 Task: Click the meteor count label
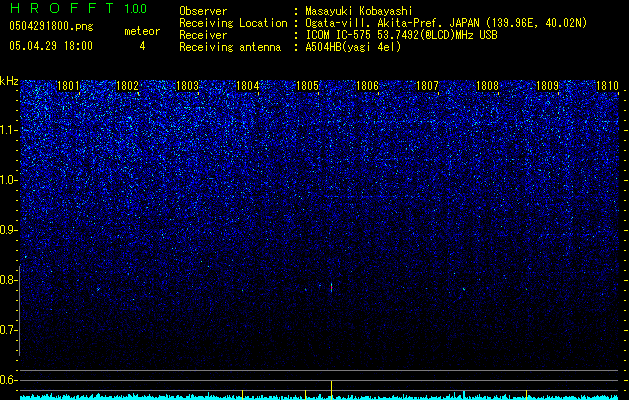(142, 31)
